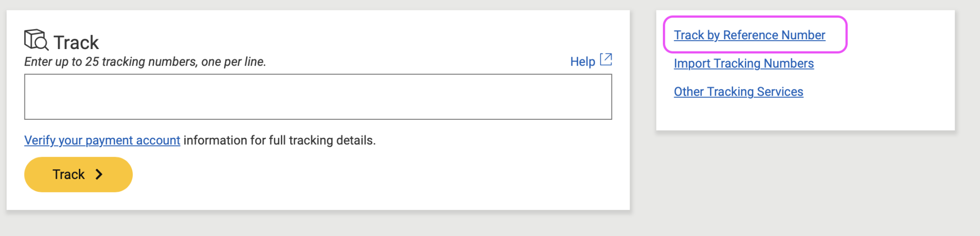This screenshot has height=236, width=980.
Task: Click the word Track on yellow button
Action: click(x=69, y=175)
